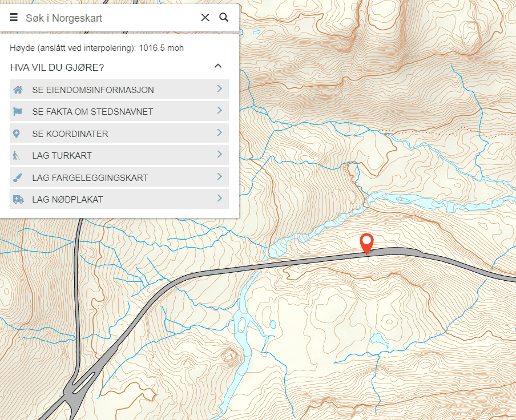Click the hiker icon beside LAG TURKART

tap(16, 156)
